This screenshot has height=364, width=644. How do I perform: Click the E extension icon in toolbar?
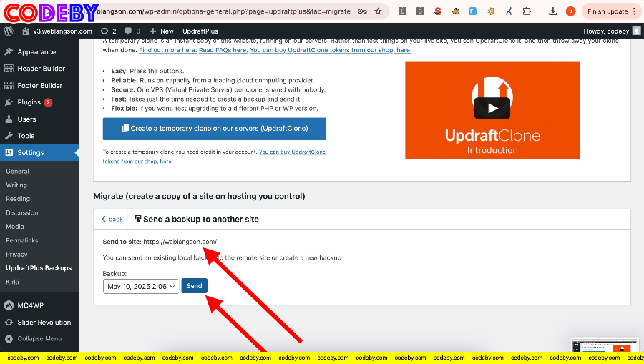coord(402,11)
